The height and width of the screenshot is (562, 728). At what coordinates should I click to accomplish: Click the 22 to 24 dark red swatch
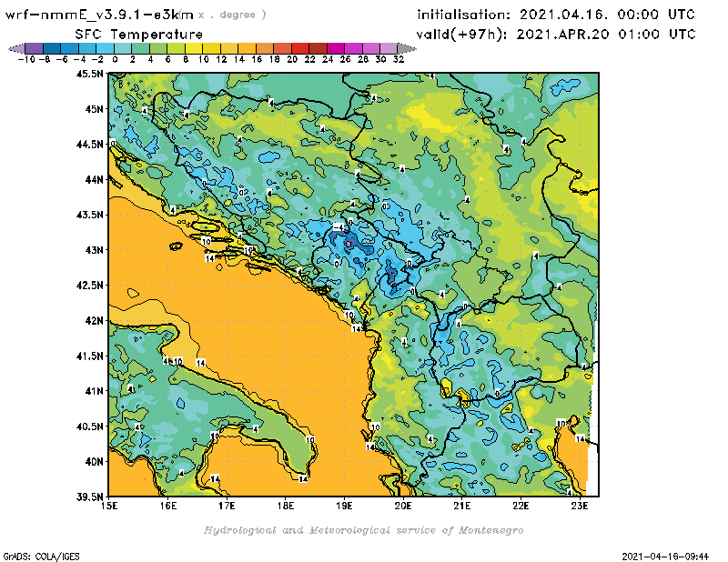click(318, 48)
